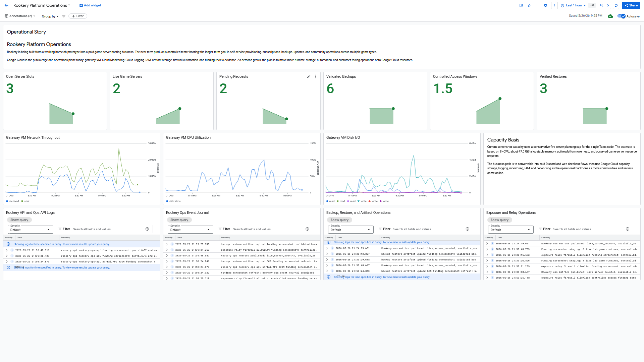Open help icon in Rookery Ops Event Journal
The width and height of the screenshot is (644, 362).
point(307,229)
